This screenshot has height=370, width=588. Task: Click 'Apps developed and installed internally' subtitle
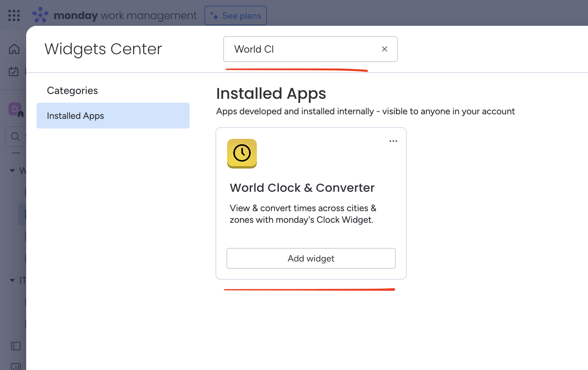coord(365,111)
